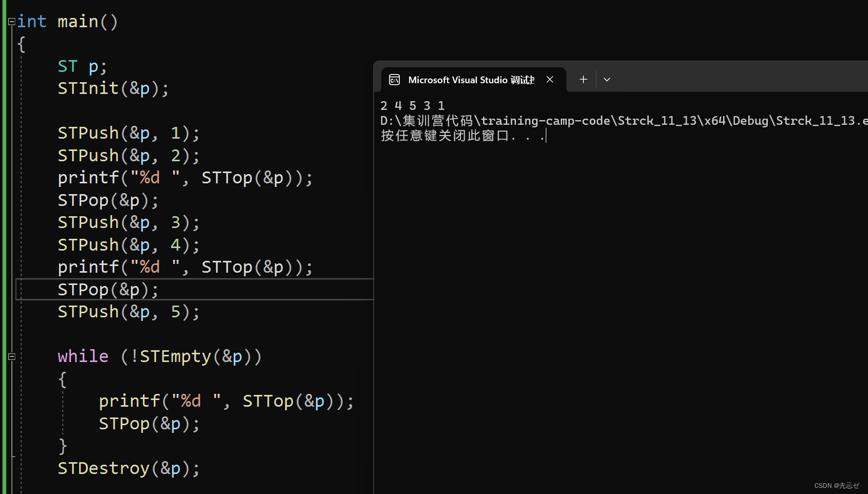Image resolution: width=868 pixels, height=494 pixels.
Task: Click the 'STInit(&p);' line
Action: click(113, 88)
